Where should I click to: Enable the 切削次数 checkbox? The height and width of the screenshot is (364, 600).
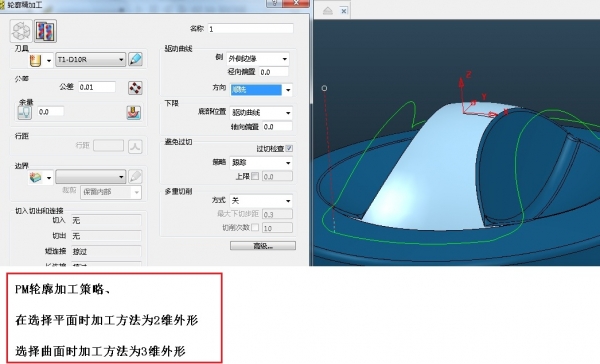click(255, 227)
